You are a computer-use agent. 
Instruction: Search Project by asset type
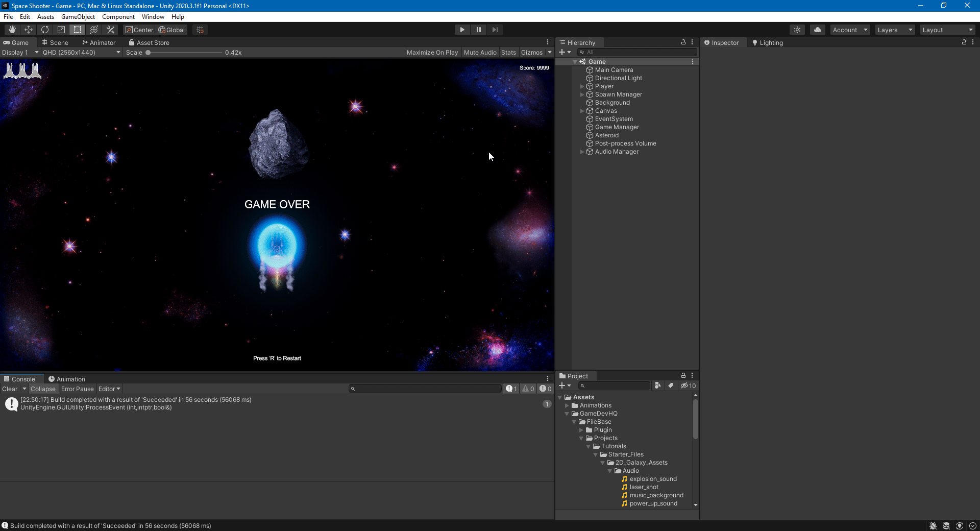(x=658, y=385)
